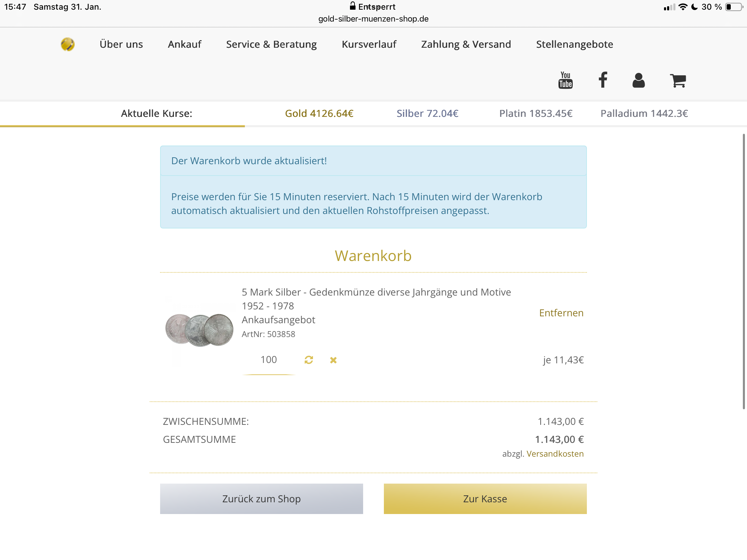Open the Über uns menu
Screen dimensions: 747x560
coord(121,44)
